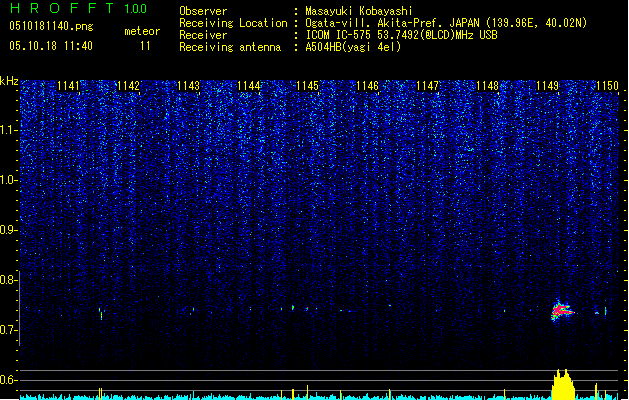
Task: Click the 1142 time marker
Action: [x=128, y=86]
